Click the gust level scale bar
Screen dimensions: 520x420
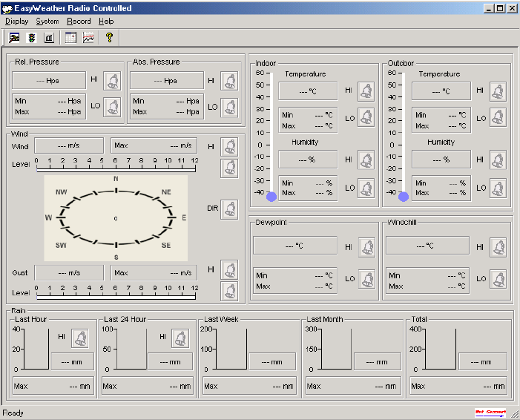click(x=116, y=298)
